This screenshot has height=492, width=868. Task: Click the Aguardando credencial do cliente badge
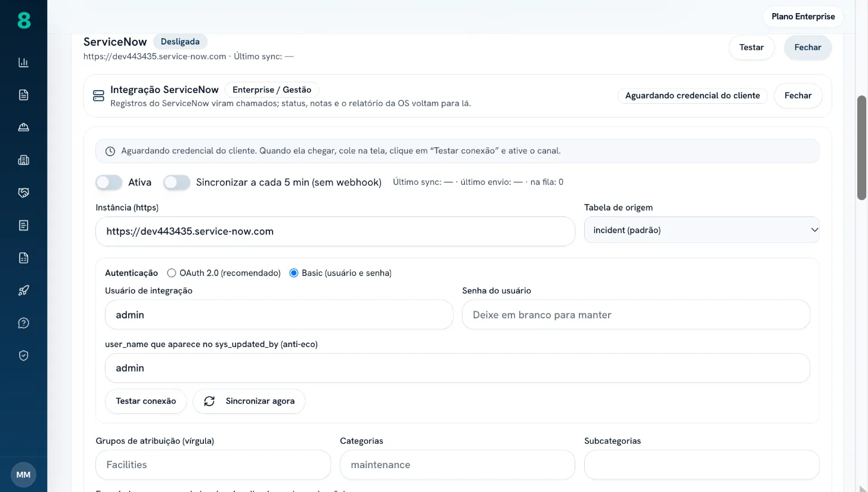(692, 95)
